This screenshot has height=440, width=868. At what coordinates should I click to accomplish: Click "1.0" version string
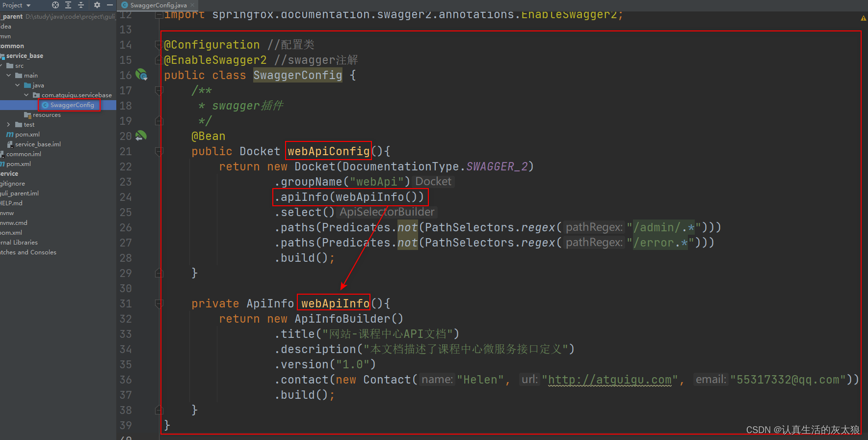pyautogui.click(x=352, y=364)
